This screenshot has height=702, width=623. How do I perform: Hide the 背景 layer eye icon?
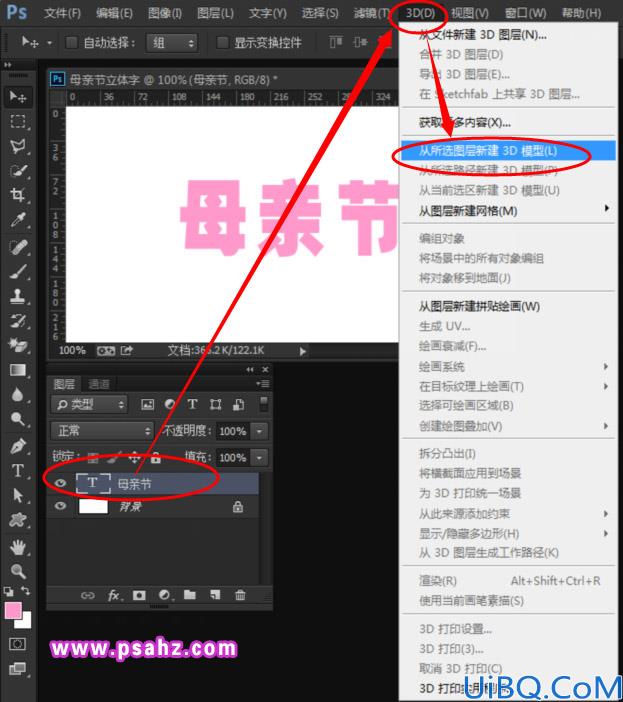click(x=60, y=506)
